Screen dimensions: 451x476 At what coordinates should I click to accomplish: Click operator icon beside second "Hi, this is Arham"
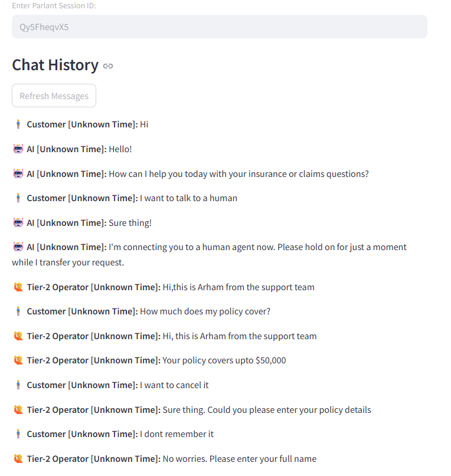18,336
